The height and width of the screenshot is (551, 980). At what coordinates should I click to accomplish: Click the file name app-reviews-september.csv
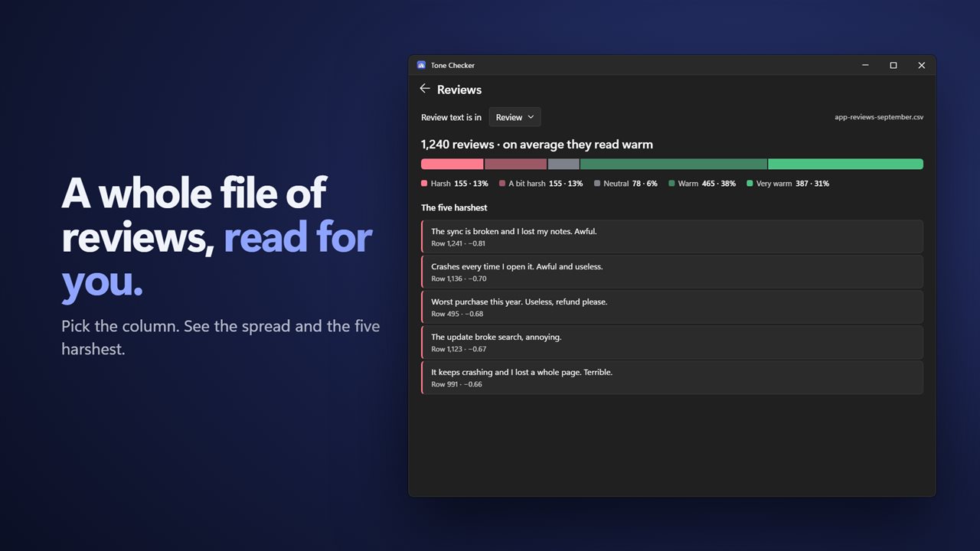click(879, 117)
